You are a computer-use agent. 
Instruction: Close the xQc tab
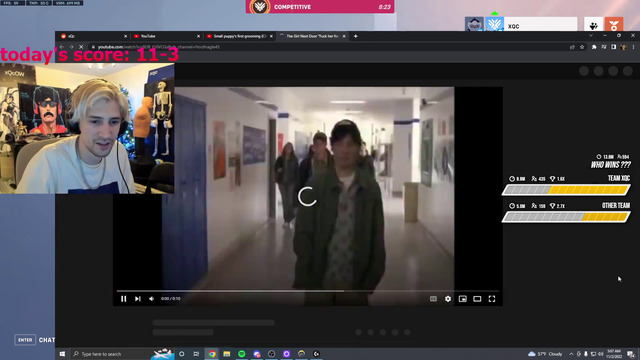(125, 36)
